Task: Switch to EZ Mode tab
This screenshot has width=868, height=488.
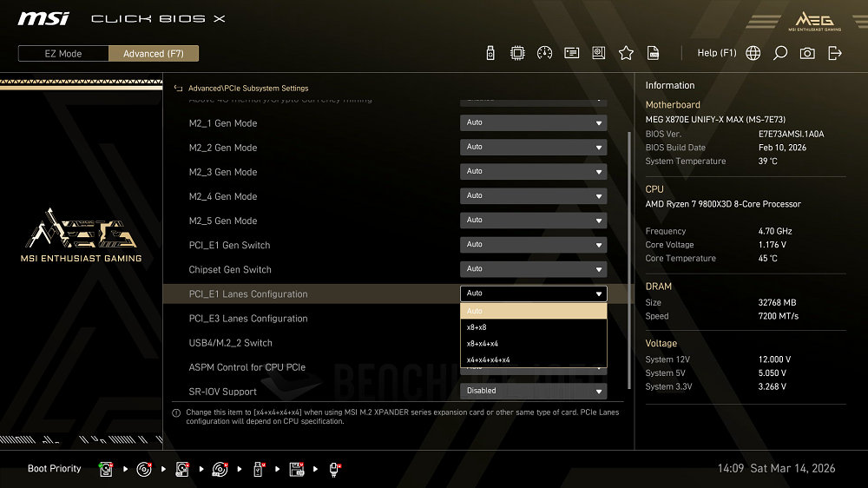Action: point(63,54)
